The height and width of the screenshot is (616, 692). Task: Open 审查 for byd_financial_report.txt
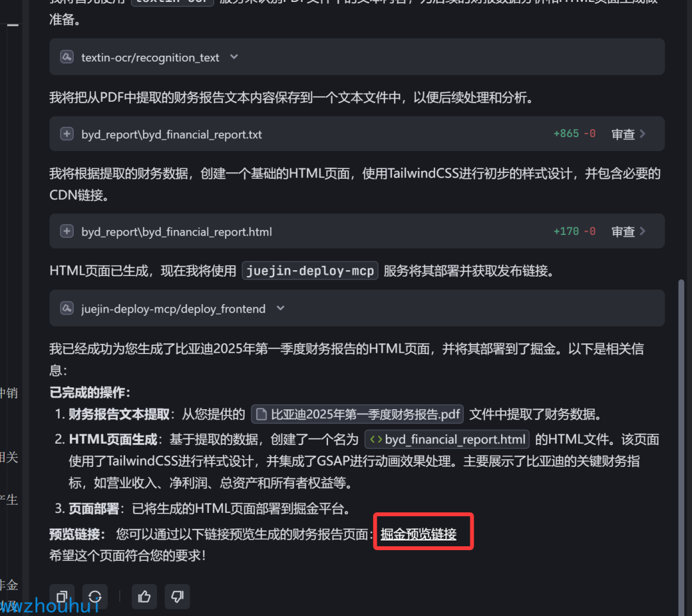[629, 134]
